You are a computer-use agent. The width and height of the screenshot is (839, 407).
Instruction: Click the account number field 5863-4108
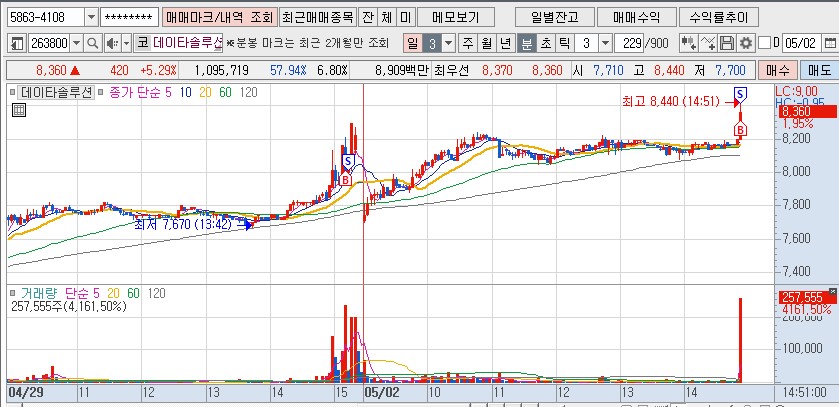(x=46, y=18)
